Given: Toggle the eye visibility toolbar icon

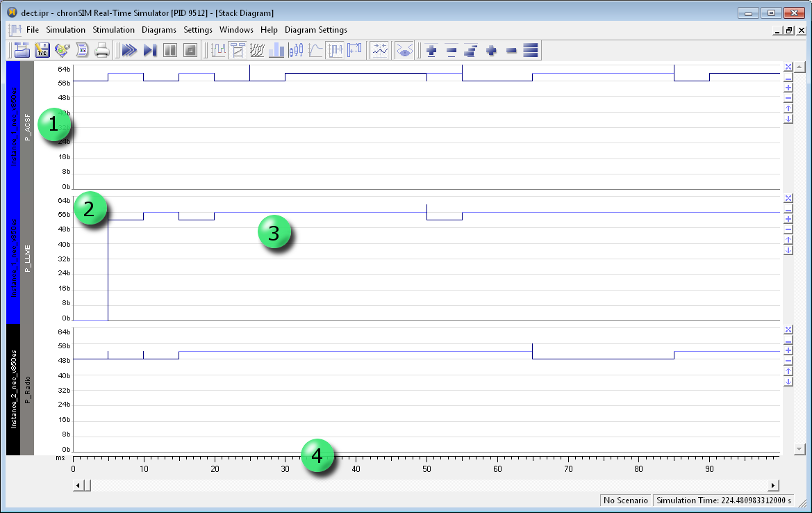Looking at the screenshot, I should (x=404, y=50).
